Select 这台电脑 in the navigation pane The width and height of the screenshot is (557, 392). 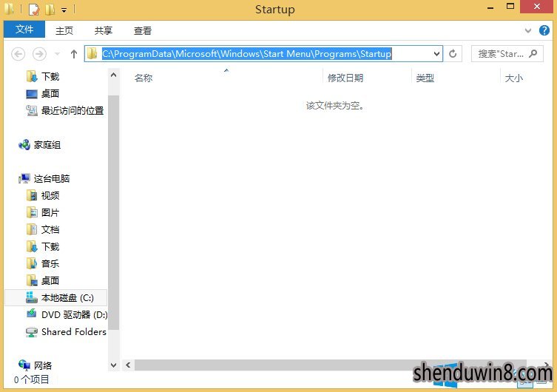click(x=52, y=178)
